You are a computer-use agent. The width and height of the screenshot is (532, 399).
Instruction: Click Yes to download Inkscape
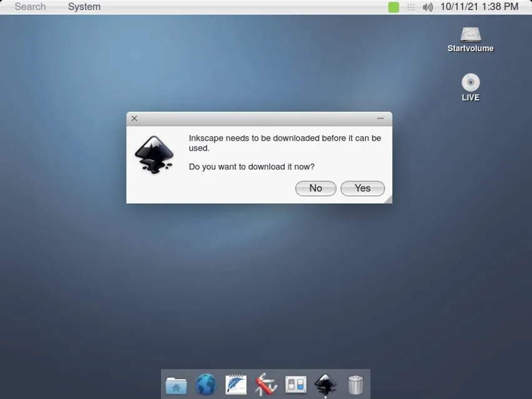(x=362, y=188)
